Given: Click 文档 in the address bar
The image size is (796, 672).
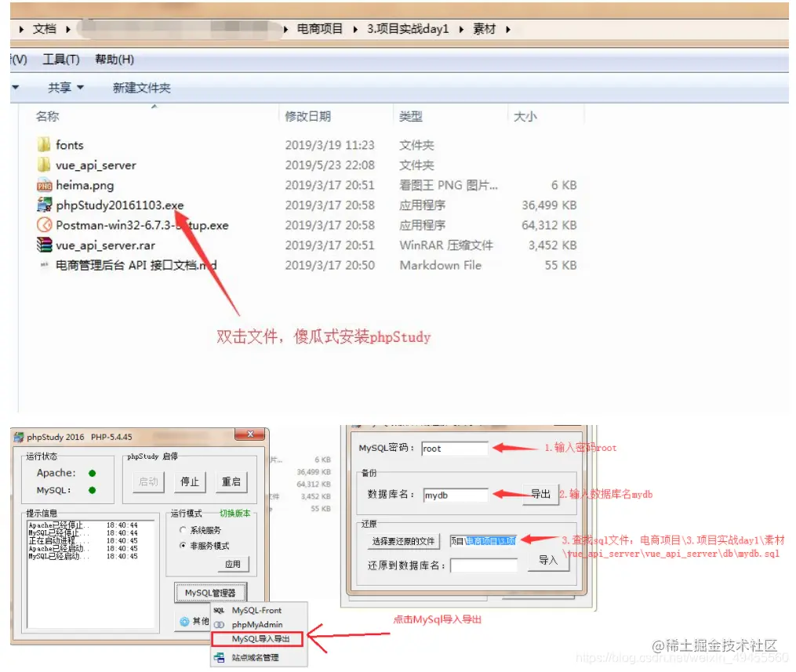Looking at the screenshot, I should point(44,29).
